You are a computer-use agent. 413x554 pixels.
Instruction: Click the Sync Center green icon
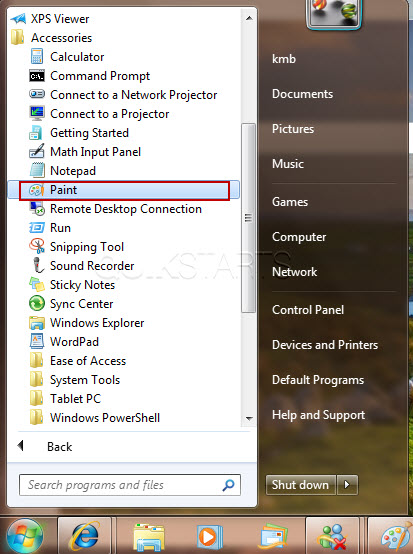(37, 303)
